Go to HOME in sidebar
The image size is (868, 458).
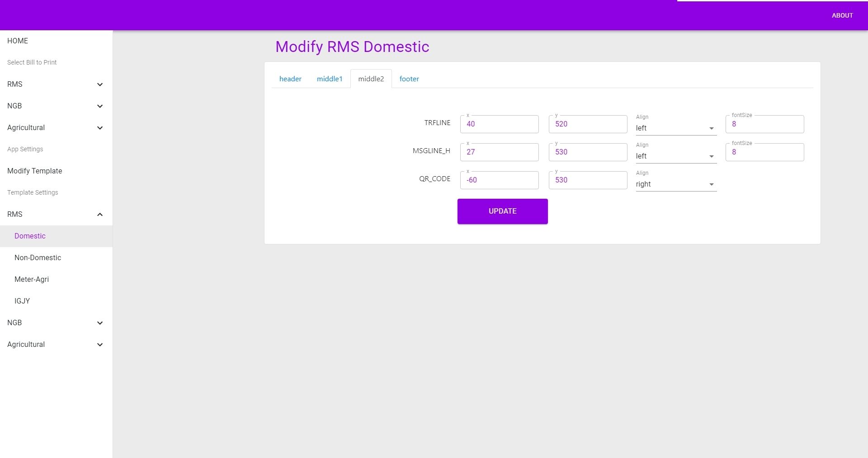(18, 41)
